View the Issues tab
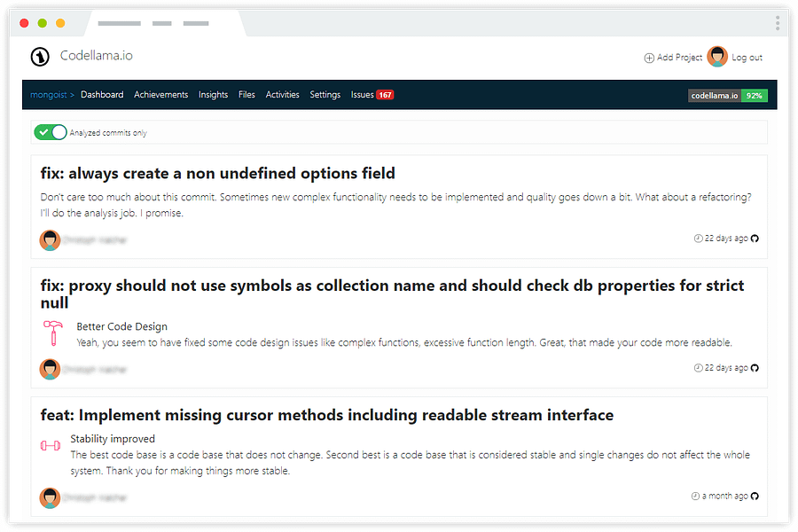The image size is (798, 532). [362, 95]
